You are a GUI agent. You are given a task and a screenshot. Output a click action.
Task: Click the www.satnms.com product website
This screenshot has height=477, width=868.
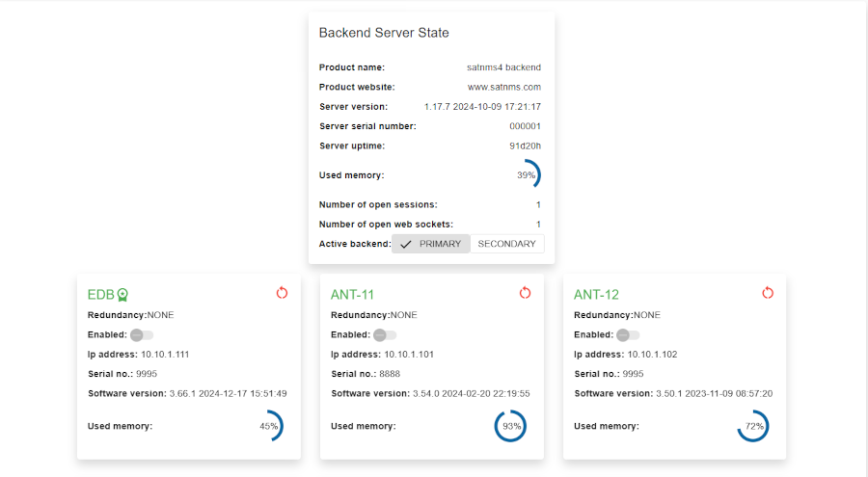[504, 87]
